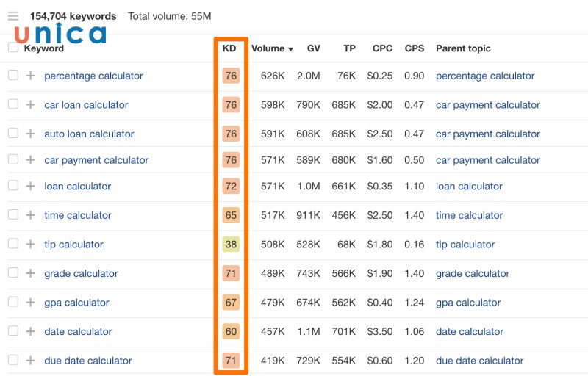
Task: Click the yellow KD 38 badge
Action: click(x=231, y=245)
